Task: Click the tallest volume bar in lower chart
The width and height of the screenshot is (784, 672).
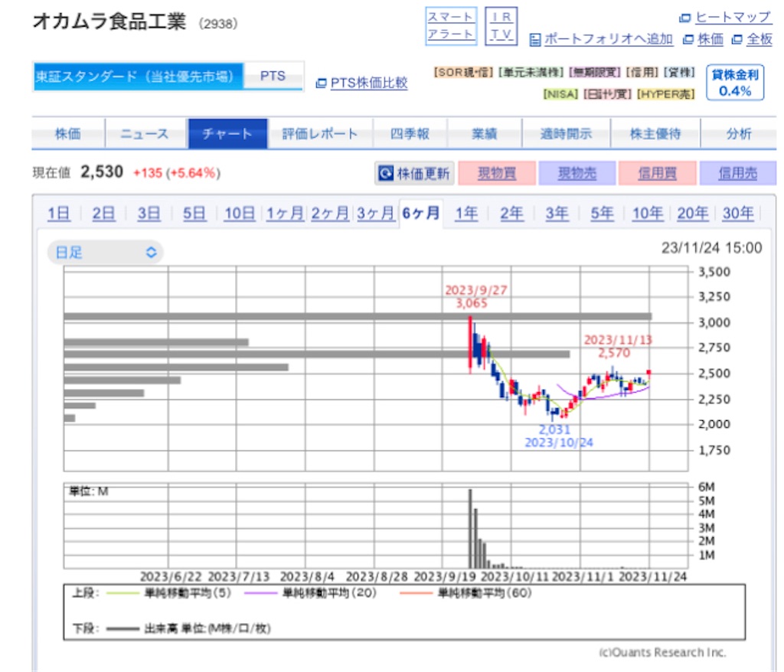Action: point(470,529)
